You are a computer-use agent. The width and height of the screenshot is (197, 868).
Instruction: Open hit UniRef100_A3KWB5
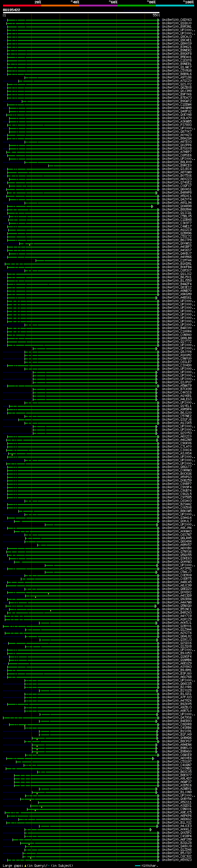pyautogui.click(x=176, y=121)
